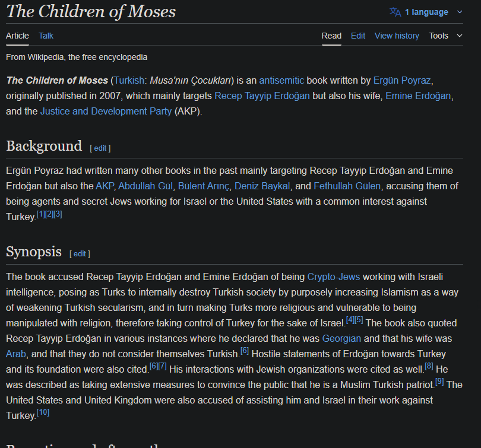The width and height of the screenshot is (481, 448).
Task: Jump to citation [2] in Background
Action: pyautogui.click(x=49, y=214)
